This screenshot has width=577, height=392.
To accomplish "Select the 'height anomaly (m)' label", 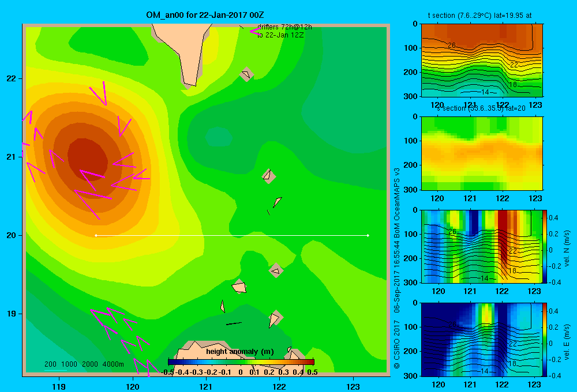I will coord(240,352).
